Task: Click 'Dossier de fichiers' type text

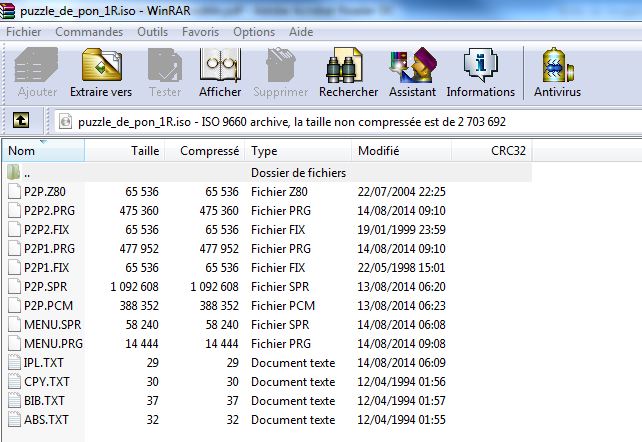Action: (x=298, y=173)
